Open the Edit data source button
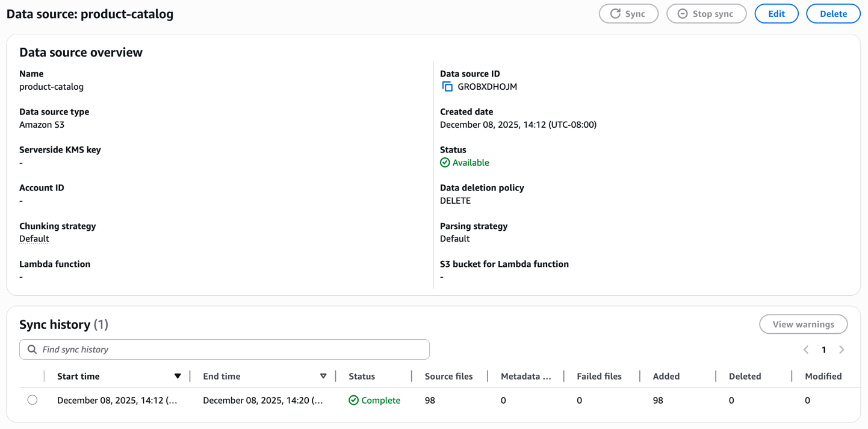The height and width of the screenshot is (429, 868). (x=776, y=14)
